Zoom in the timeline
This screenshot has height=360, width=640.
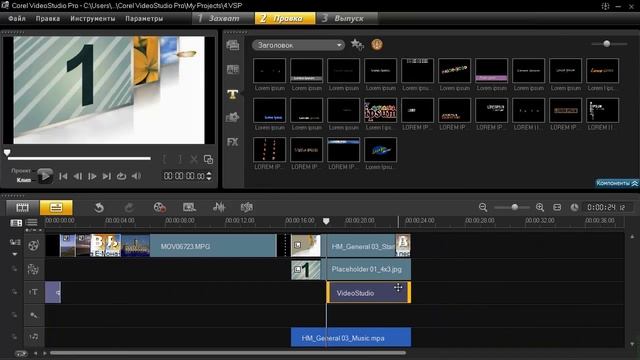(x=540, y=207)
